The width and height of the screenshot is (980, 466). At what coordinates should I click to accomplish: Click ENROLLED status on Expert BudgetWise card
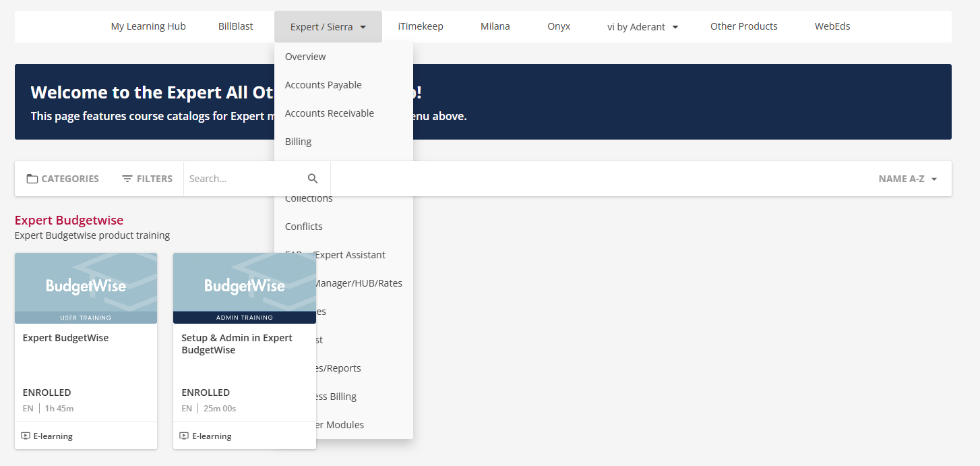[x=47, y=392]
